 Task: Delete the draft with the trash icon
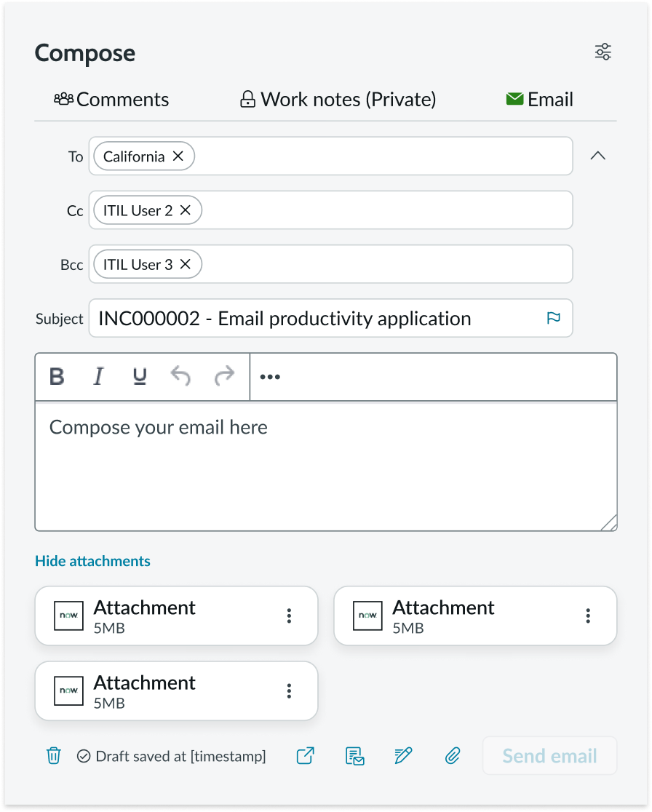(x=54, y=755)
